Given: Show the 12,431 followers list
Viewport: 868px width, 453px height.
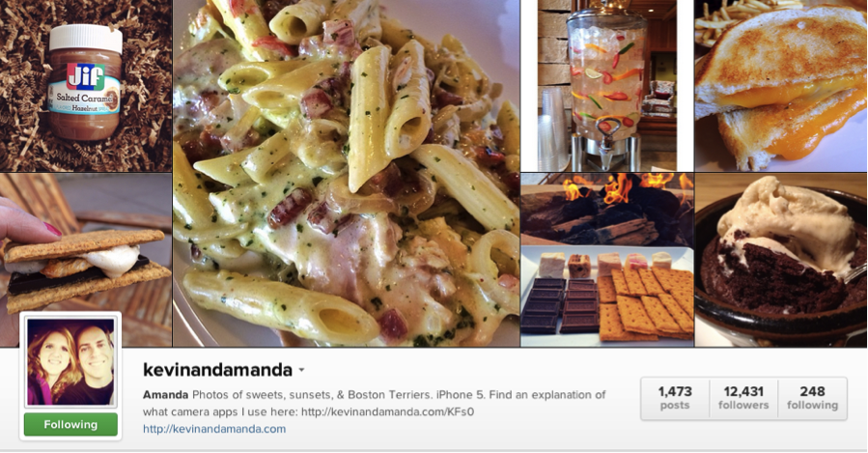Looking at the screenshot, I should [x=743, y=398].
